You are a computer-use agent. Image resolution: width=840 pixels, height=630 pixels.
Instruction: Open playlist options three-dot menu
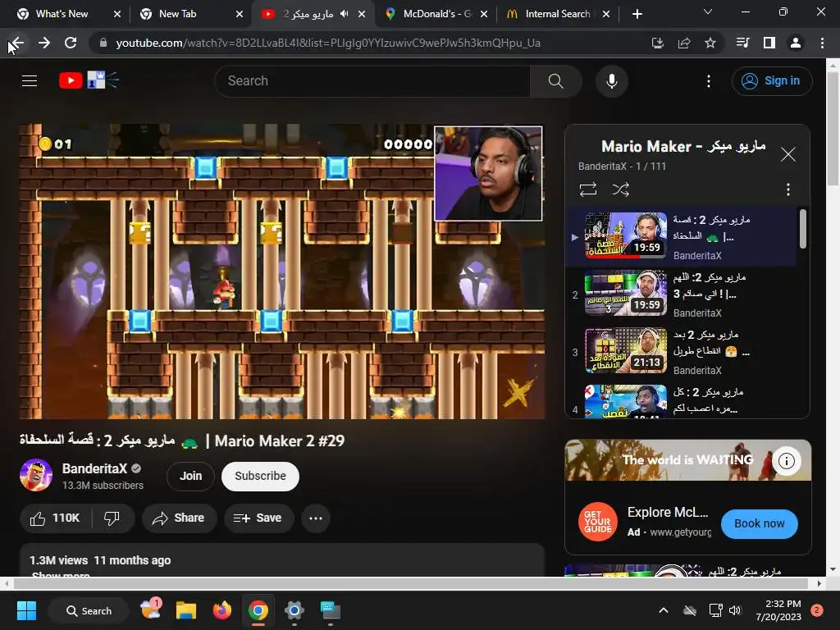click(788, 189)
